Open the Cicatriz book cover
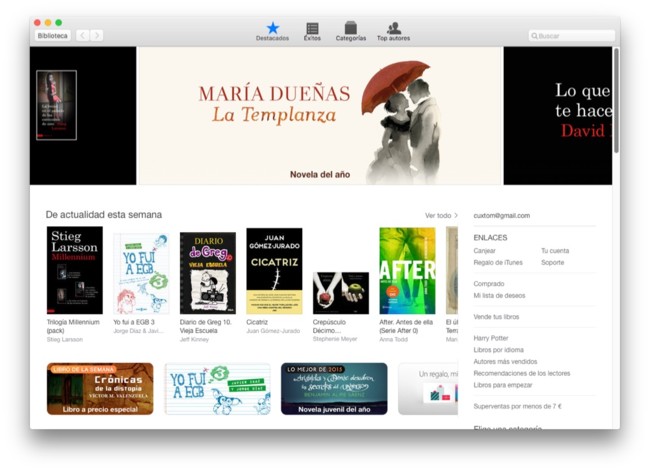Screen dimensions: 650x472 pos(274,271)
